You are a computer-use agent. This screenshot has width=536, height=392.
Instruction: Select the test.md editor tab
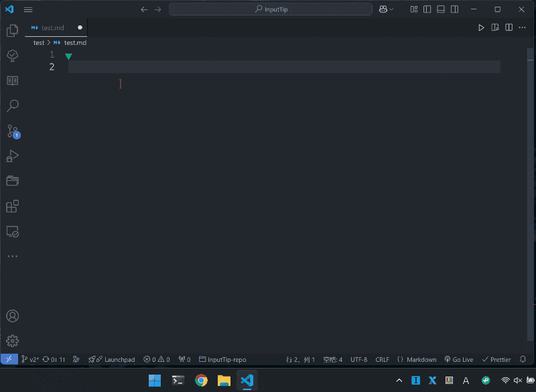pyautogui.click(x=52, y=28)
